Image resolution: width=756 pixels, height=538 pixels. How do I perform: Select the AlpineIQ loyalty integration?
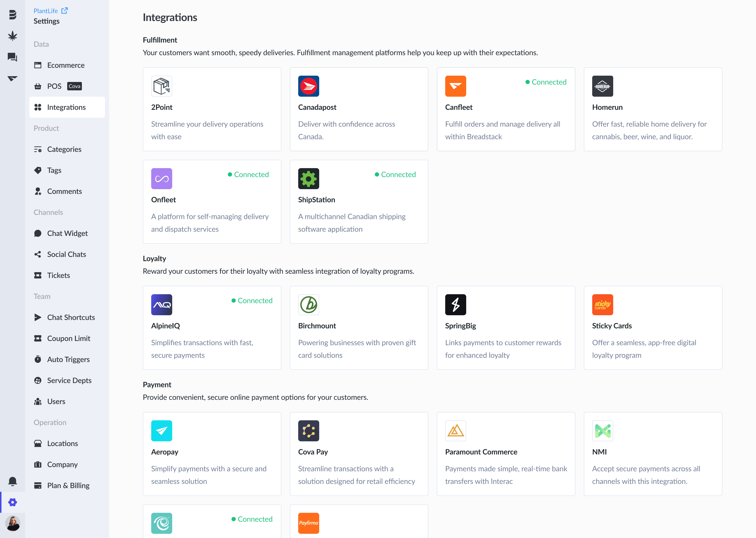212,328
